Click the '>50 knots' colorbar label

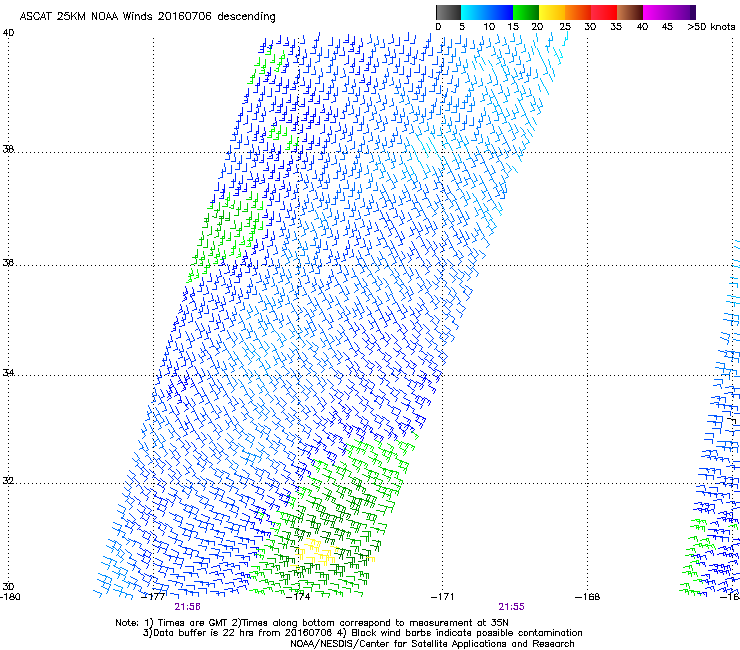[x=711, y=27]
